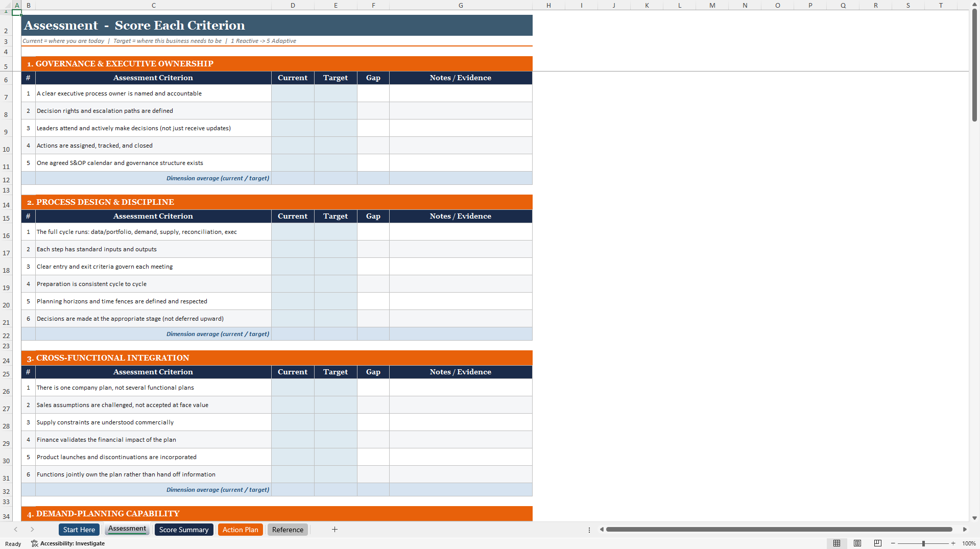Click Process Design 'Gap' column header
The height and width of the screenshot is (549, 980).
373,216
